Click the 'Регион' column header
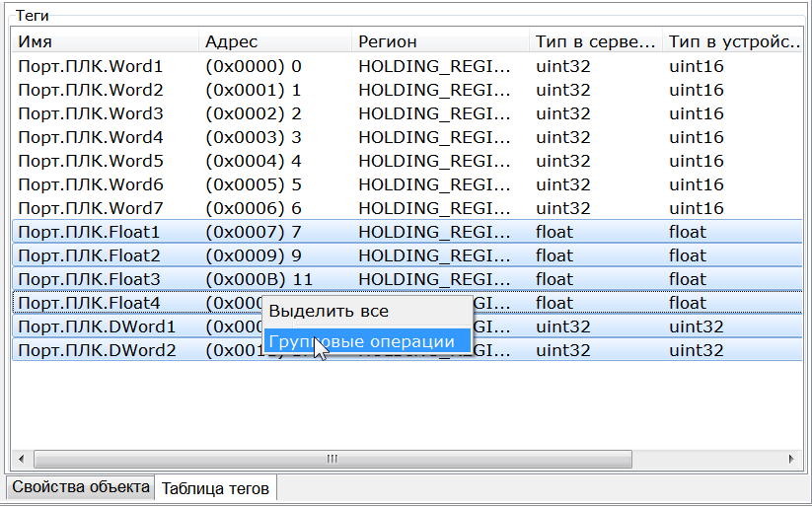Screen dimensions: 812x507 (x=438, y=41)
